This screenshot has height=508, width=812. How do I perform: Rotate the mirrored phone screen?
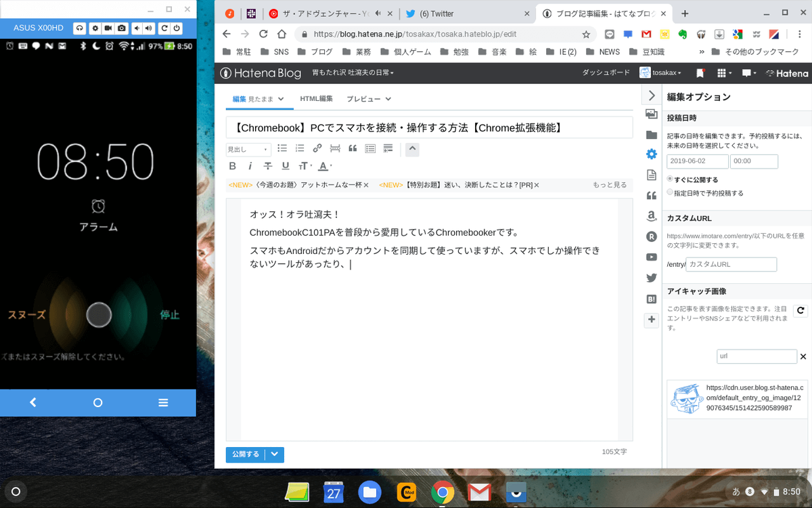164,28
